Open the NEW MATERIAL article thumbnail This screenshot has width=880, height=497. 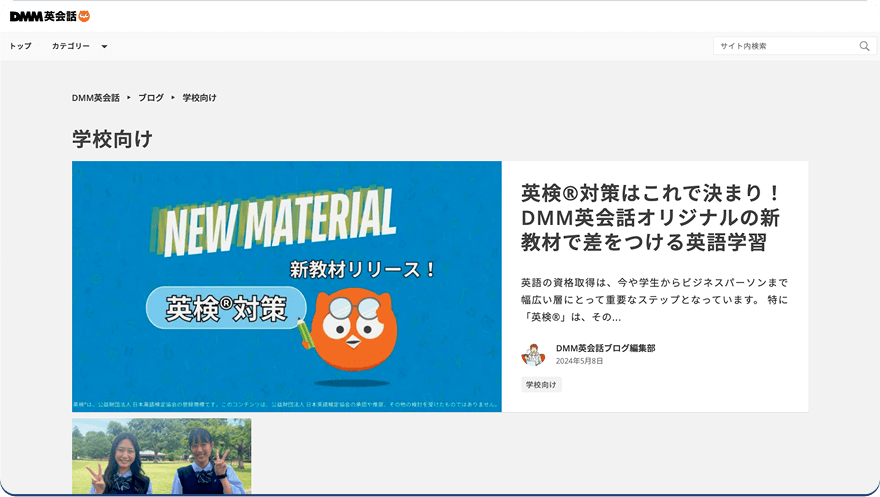(x=287, y=287)
